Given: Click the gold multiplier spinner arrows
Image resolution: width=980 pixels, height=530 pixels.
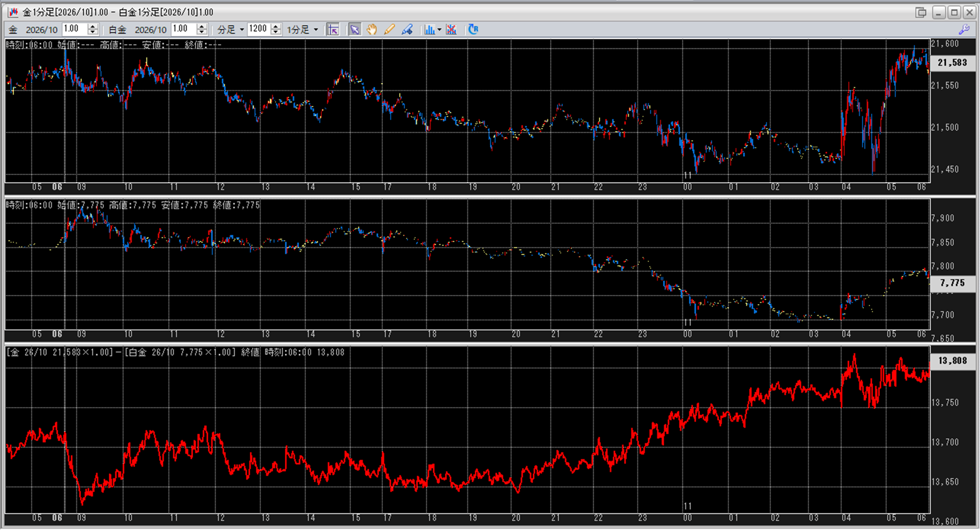Looking at the screenshot, I should click(93, 29).
